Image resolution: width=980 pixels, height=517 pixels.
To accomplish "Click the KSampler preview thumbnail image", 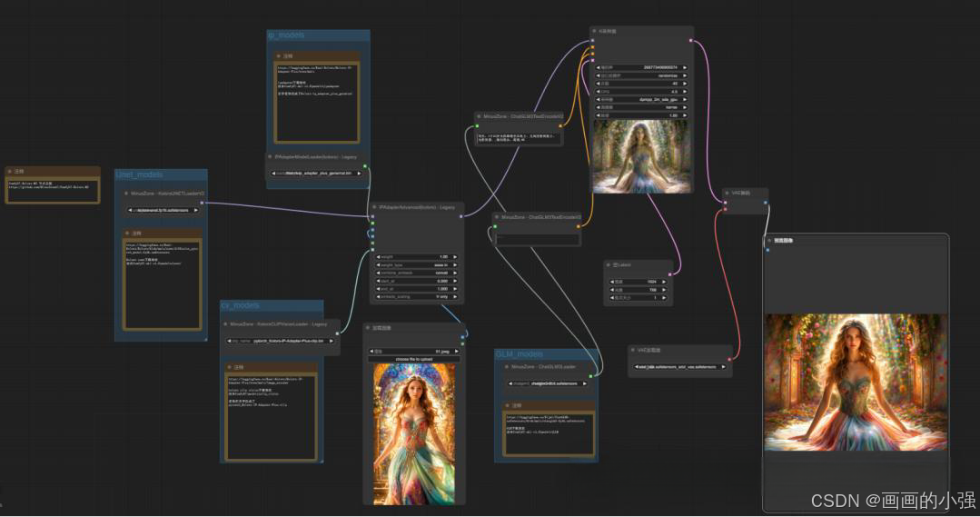I will click(x=640, y=156).
